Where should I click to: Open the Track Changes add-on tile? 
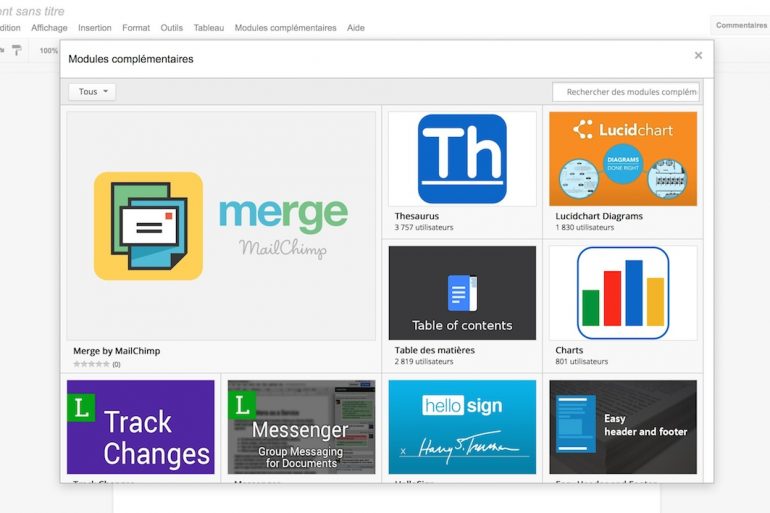point(141,427)
